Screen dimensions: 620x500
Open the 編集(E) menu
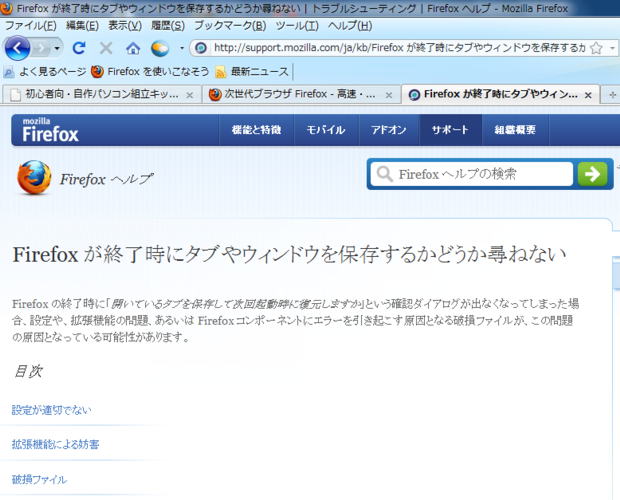click(x=82, y=26)
